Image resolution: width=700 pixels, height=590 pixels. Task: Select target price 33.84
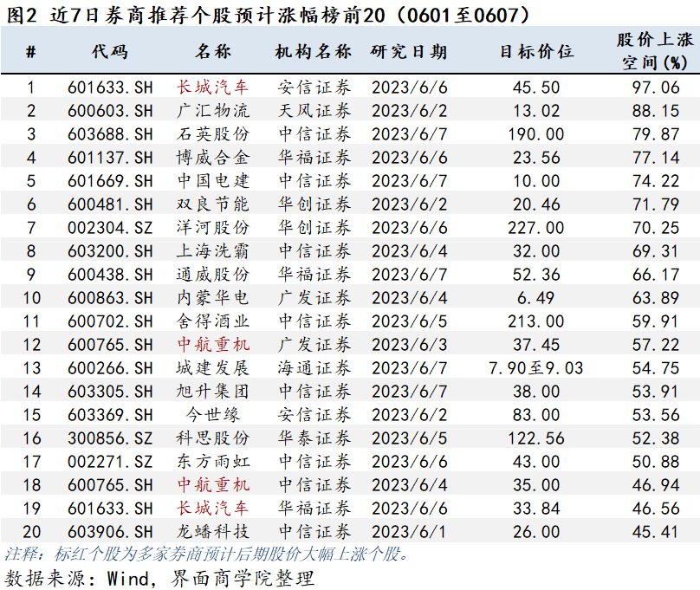(x=536, y=509)
